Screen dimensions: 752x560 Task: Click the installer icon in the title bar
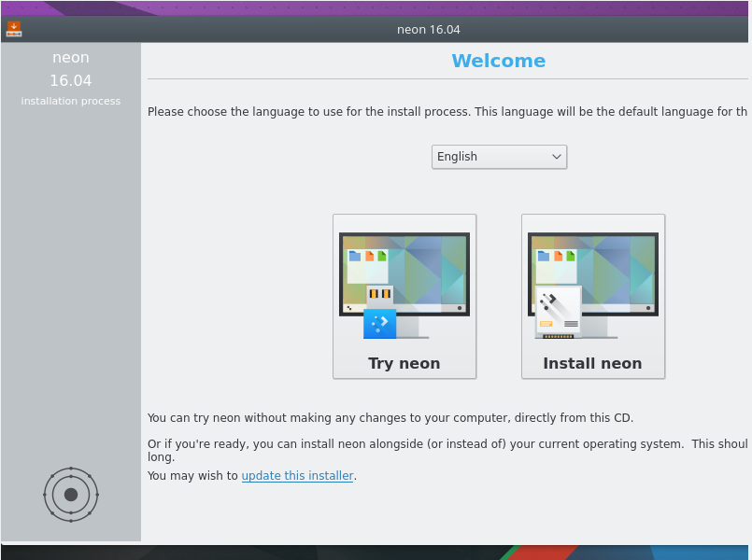point(14,29)
